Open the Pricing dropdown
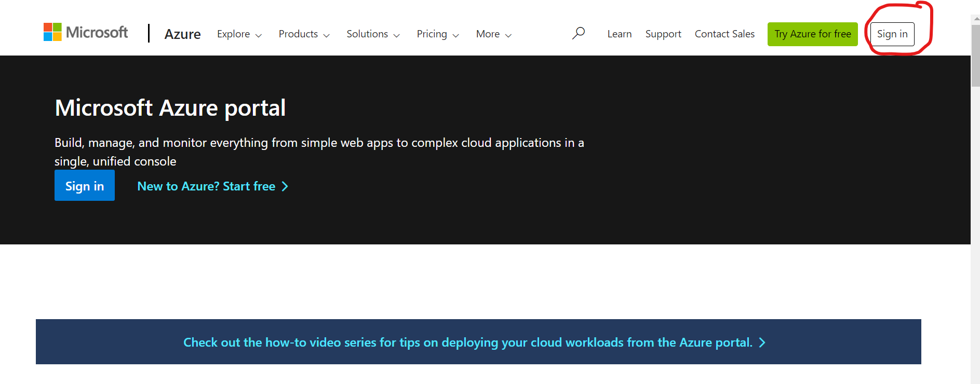Viewport: 980px width, 384px height. tap(437, 34)
